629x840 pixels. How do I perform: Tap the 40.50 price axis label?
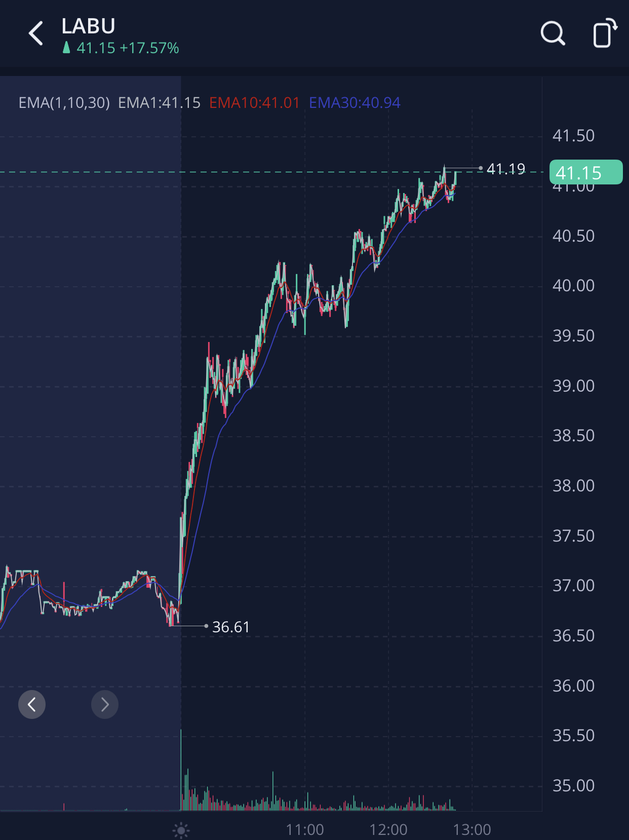573,236
